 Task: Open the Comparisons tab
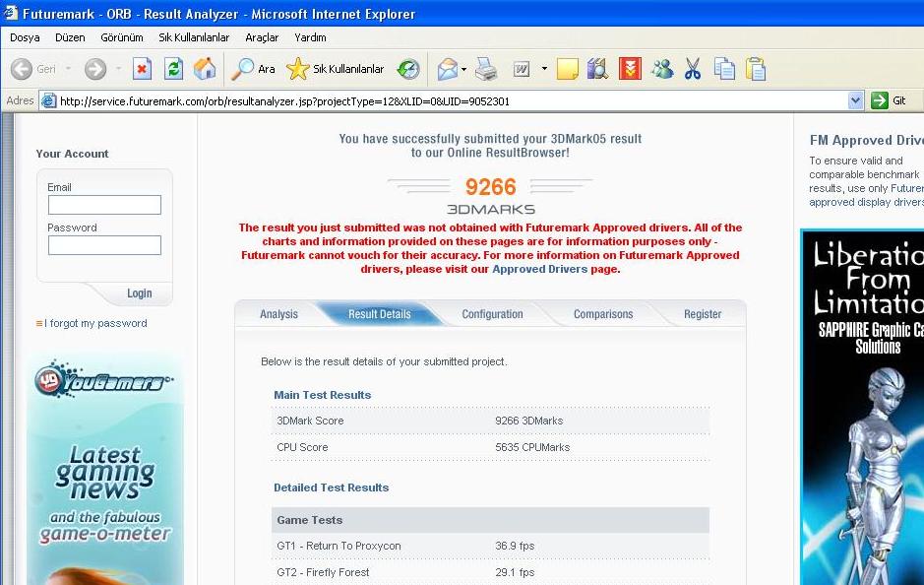(x=603, y=314)
